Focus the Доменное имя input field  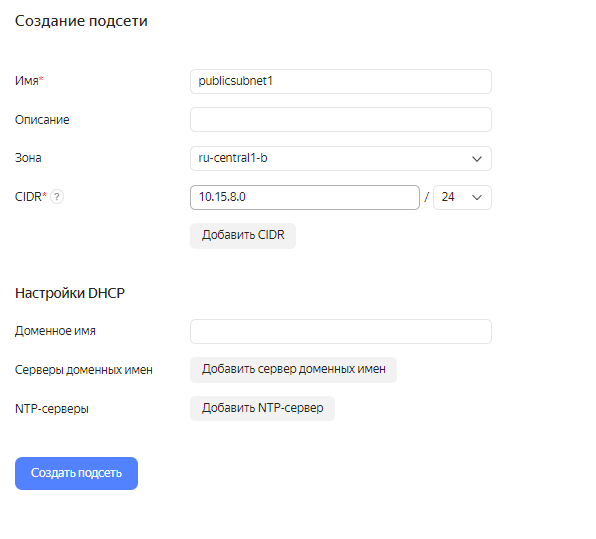pyautogui.click(x=341, y=331)
